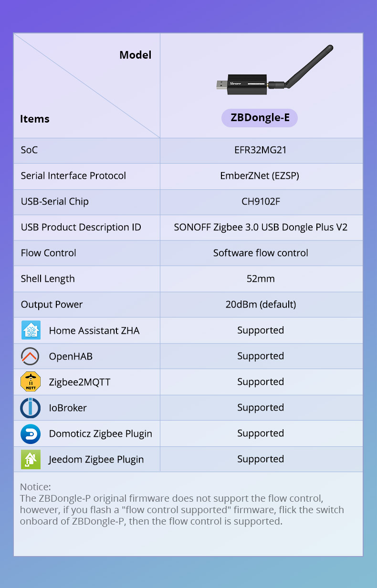Click the CH9102F chip value
This screenshot has width=377, height=588.
tap(261, 201)
